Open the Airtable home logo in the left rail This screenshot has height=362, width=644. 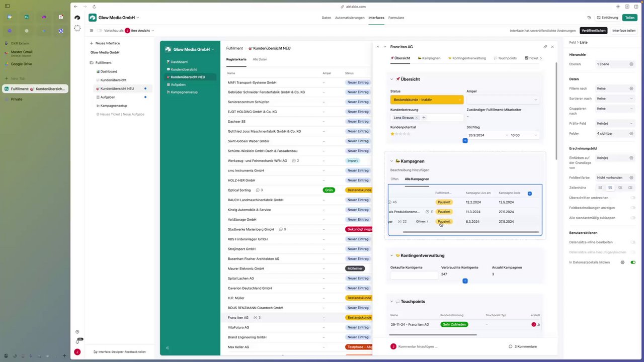coord(77,18)
